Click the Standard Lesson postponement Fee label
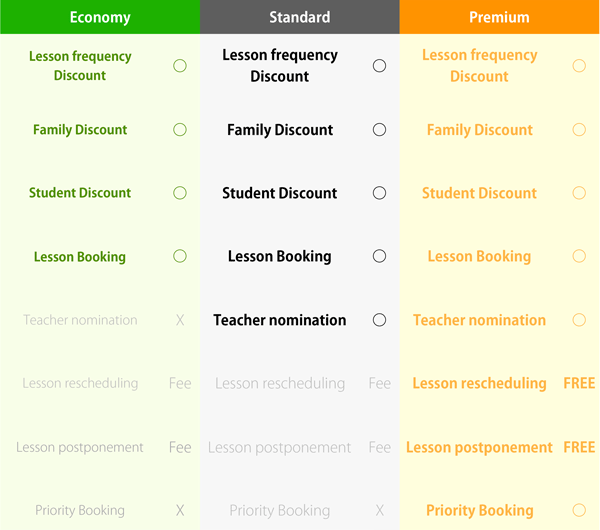The width and height of the screenshot is (600, 530). point(380,447)
